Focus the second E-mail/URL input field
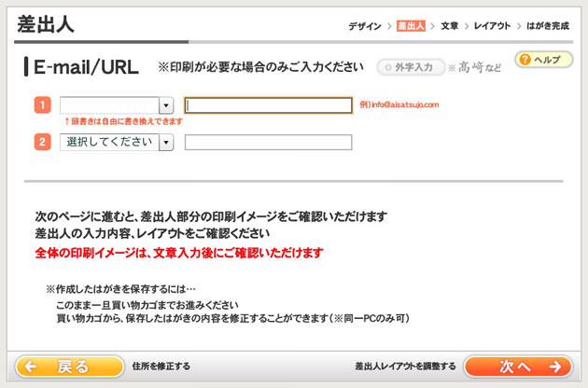Image resolution: width=588 pixels, height=388 pixels. (x=268, y=143)
